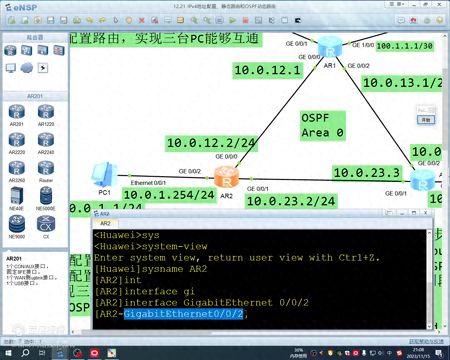Viewport: 450px width, 360px height.
Task: Select the connection cable category icon
Action: [x=43, y=68]
